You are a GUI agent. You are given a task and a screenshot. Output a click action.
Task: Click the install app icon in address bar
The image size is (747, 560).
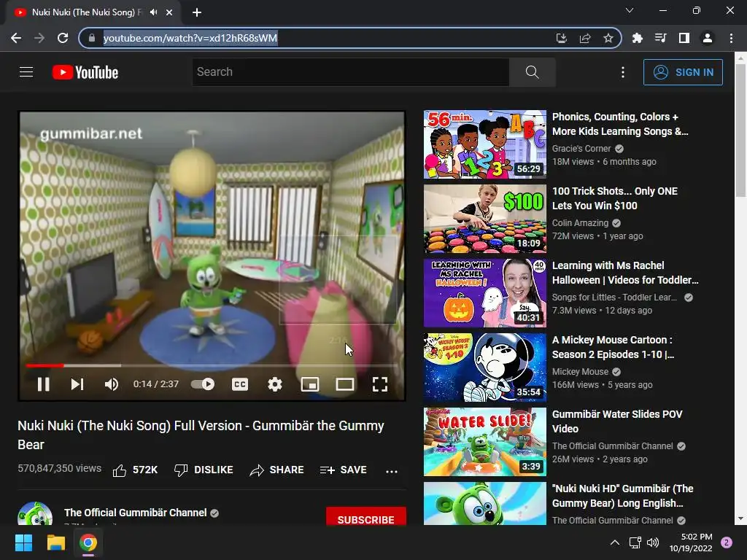point(562,38)
